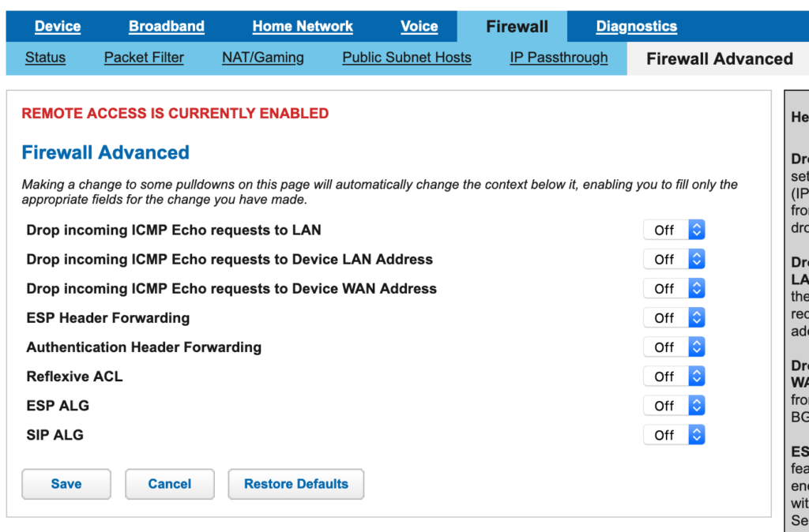The height and width of the screenshot is (532, 809).
Task: Click Restore Defaults button
Action: 296,484
